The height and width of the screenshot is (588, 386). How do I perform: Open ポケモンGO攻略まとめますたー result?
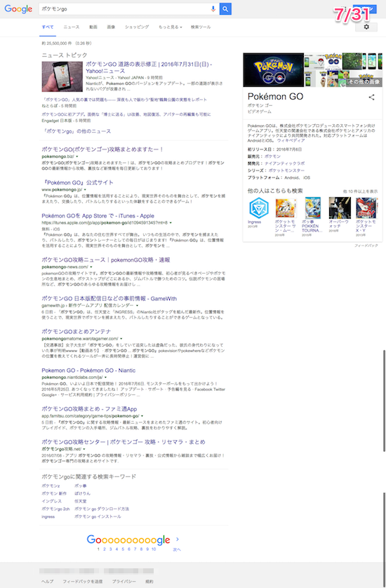[102, 149]
